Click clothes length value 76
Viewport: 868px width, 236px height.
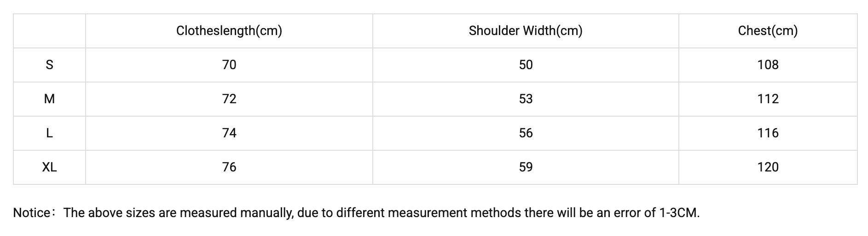point(229,167)
